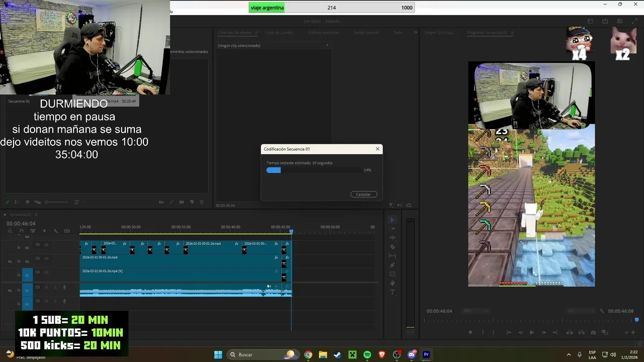The image size is (644, 362).
Task: Switch to Color de Lumetri tab
Action: click(x=279, y=33)
